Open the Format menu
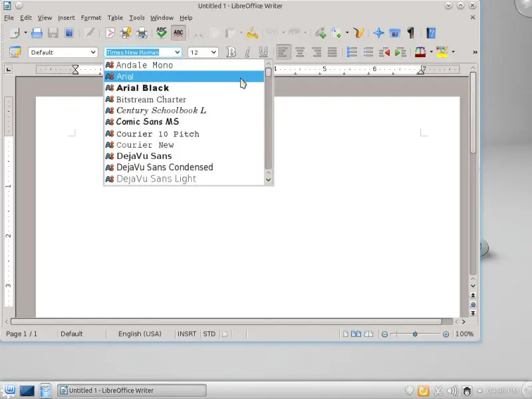 91,18
